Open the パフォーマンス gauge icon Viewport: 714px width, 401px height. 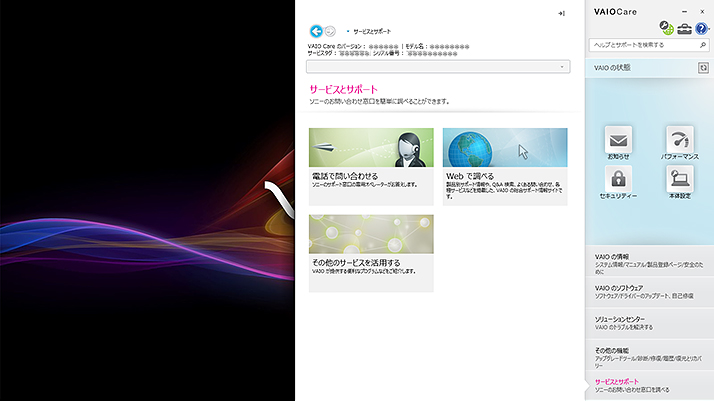[x=680, y=141]
